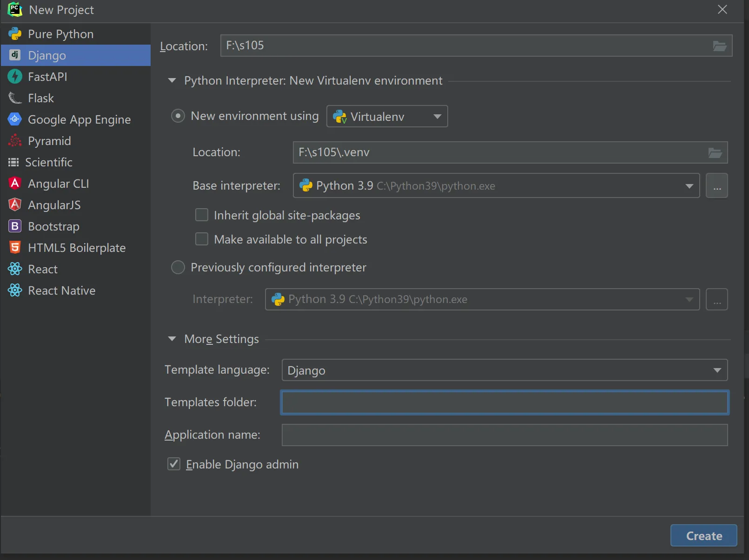Browse for project location folder icon
Image resolution: width=749 pixels, height=560 pixels.
tap(720, 46)
